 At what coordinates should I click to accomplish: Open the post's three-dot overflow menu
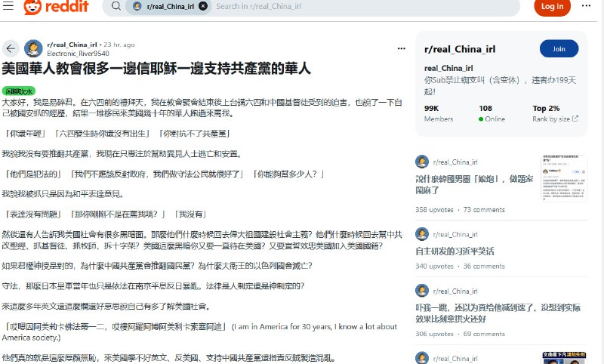(402, 48)
